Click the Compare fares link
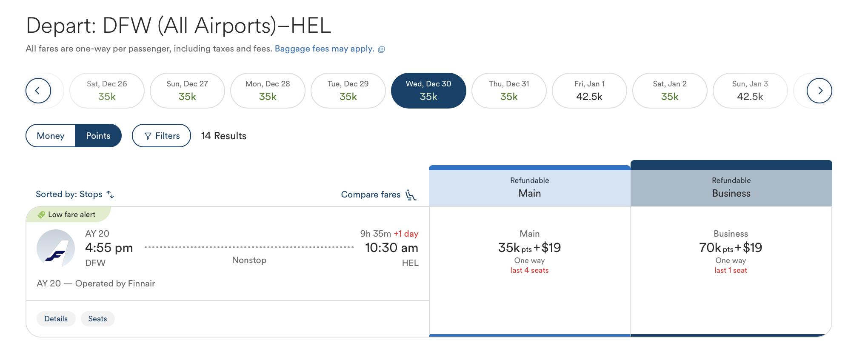This screenshot has height=349, width=868. (x=371, y=195)
